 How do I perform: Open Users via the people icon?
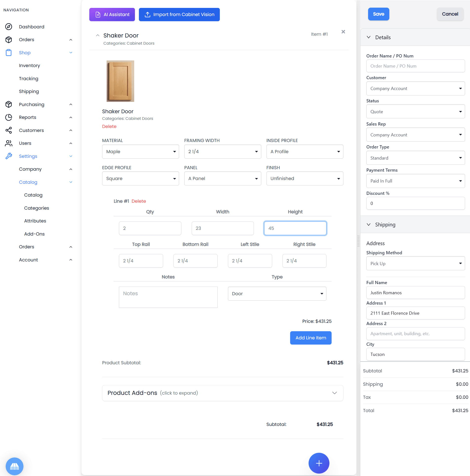(9, 143)
